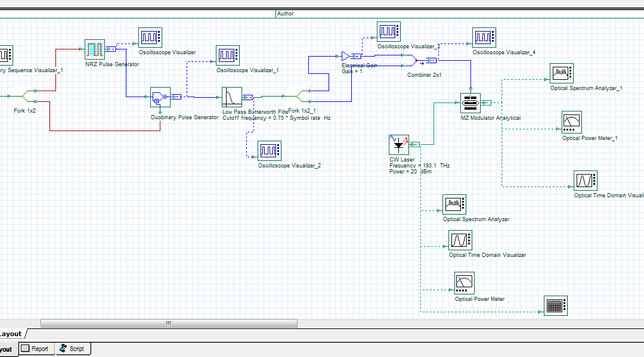Click the Duobinary Pulse Generator component
Viewport: 644px width, 357px height.
point(160,97)
